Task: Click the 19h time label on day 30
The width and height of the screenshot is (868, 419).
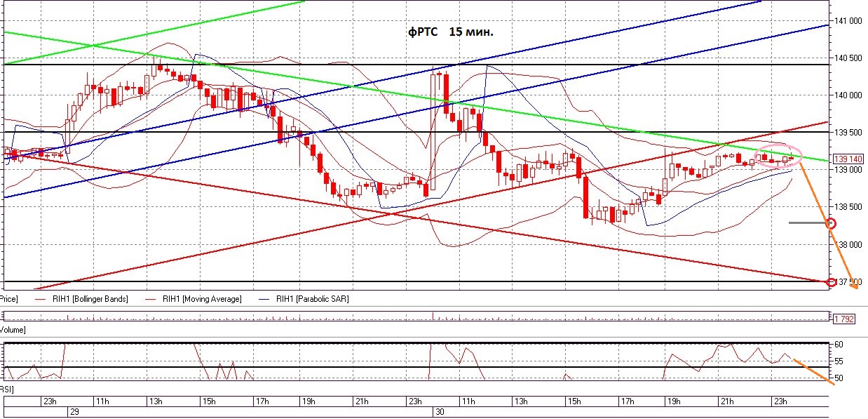Action: click(672, 402)
